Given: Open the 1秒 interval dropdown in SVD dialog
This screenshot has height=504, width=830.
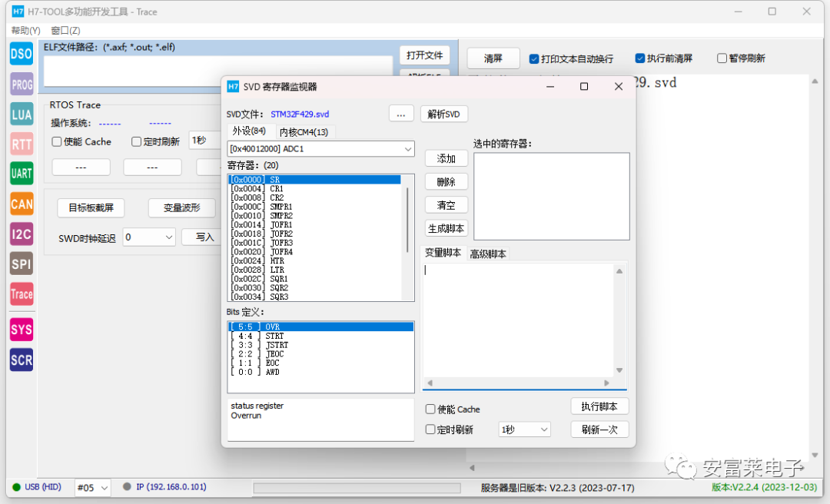Looking at the screenshot, I should pyautogui.click(x=524, y=429).
